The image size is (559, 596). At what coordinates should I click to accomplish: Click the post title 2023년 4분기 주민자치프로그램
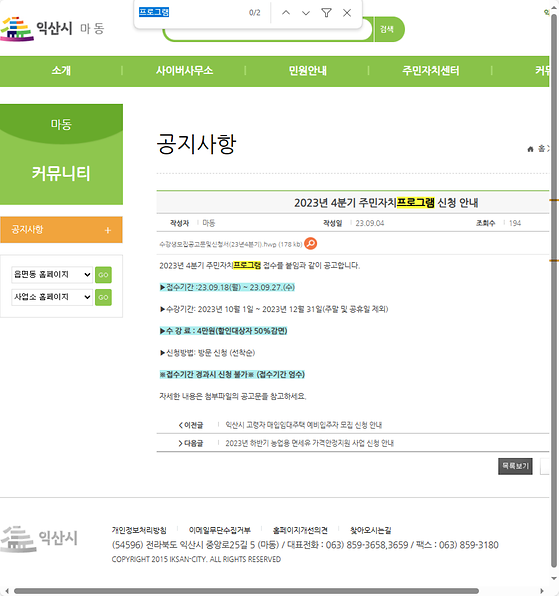point(386,203)
